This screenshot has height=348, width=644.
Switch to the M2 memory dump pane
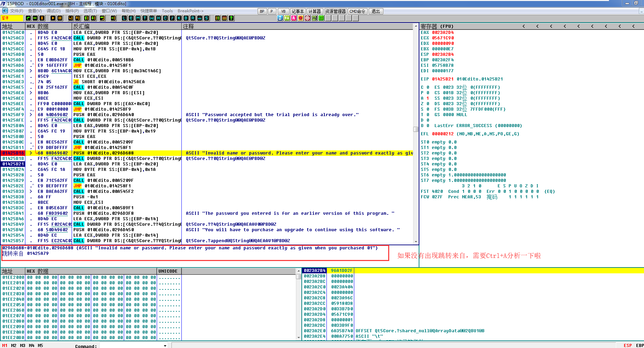tap(14, 345)
